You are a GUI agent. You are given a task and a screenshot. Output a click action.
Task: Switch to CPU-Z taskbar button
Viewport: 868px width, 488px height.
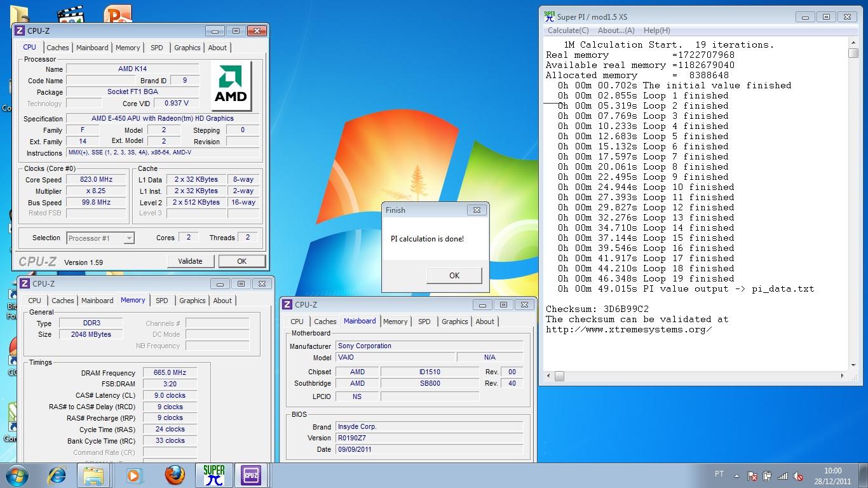pyautogui.click(x=251, y=475)
